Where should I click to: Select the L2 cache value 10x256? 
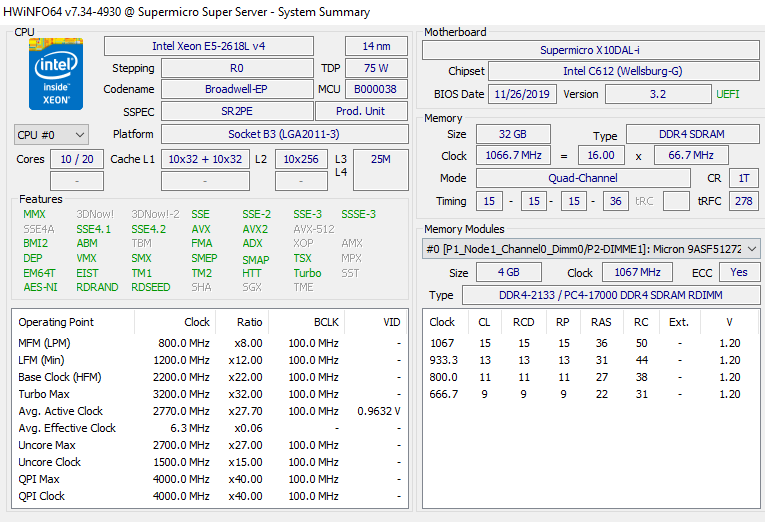[x=301, y=159]
